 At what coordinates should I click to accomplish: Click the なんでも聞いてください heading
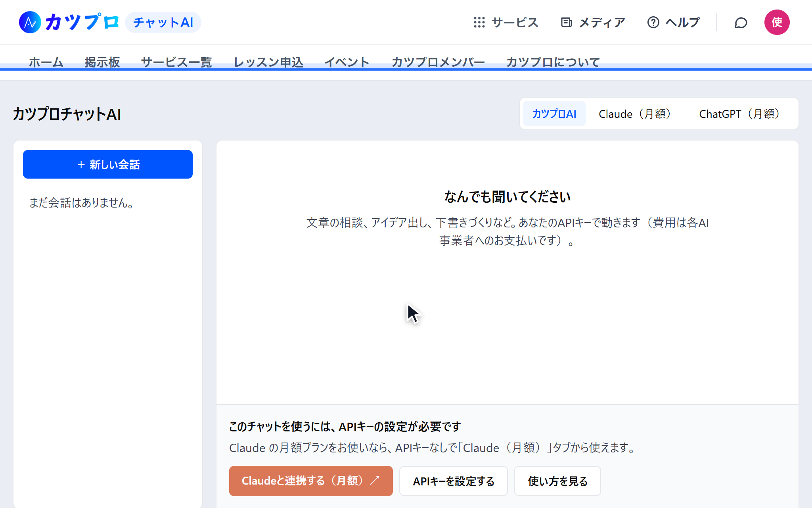[507, 197]
